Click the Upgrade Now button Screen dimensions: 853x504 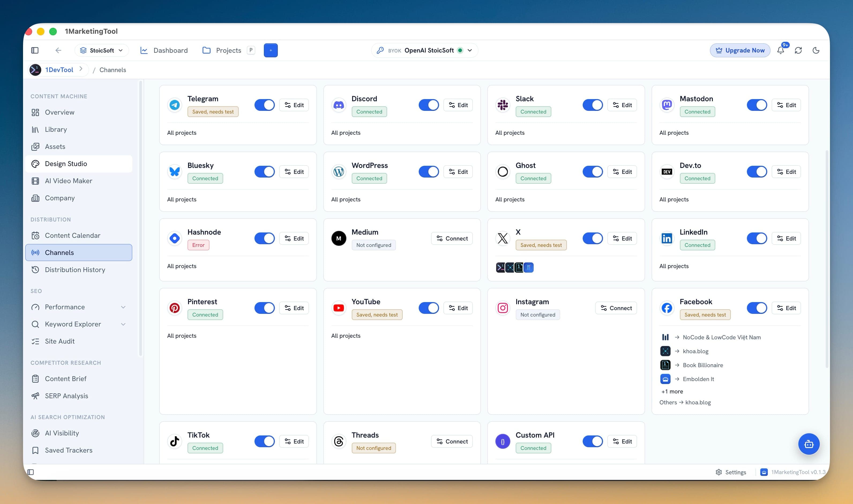click(740, 50)
